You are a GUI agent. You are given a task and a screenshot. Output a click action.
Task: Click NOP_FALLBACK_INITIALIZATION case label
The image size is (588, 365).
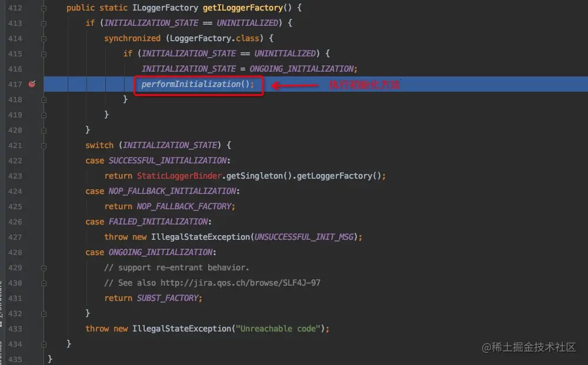pyautogui.click(x=172, y=191)
